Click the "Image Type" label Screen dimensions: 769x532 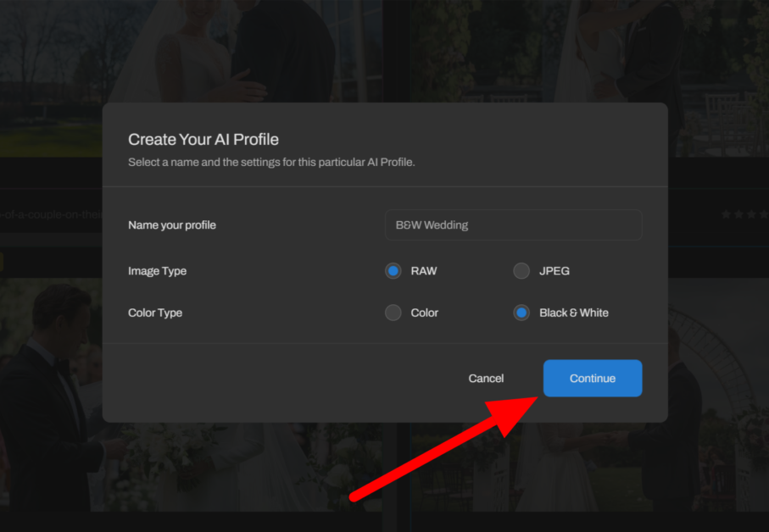point(157,271)
